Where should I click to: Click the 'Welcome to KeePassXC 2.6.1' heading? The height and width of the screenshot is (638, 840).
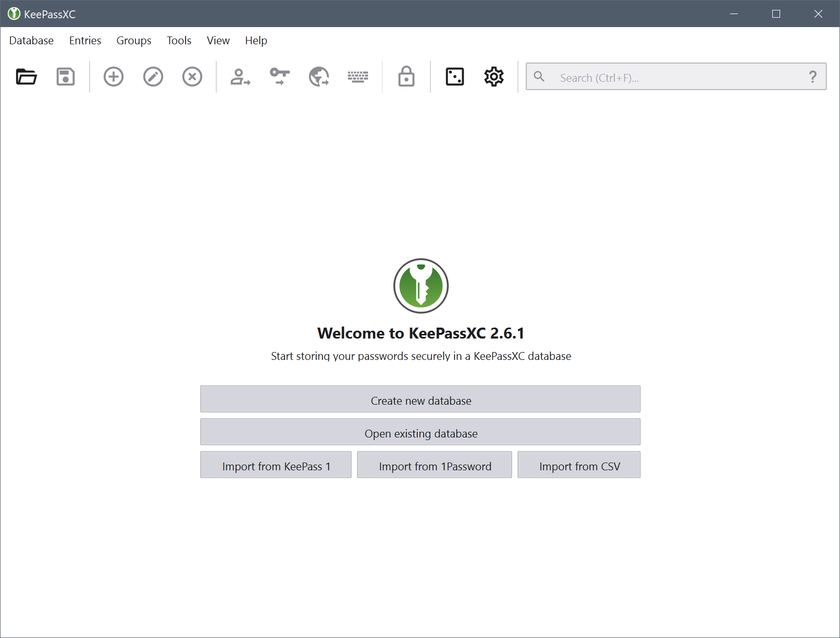click(421, 333)
